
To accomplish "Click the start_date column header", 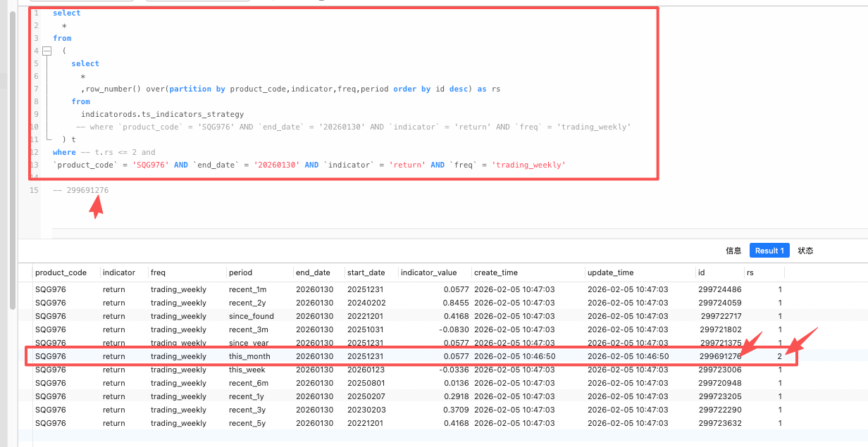I will point(366,272).
